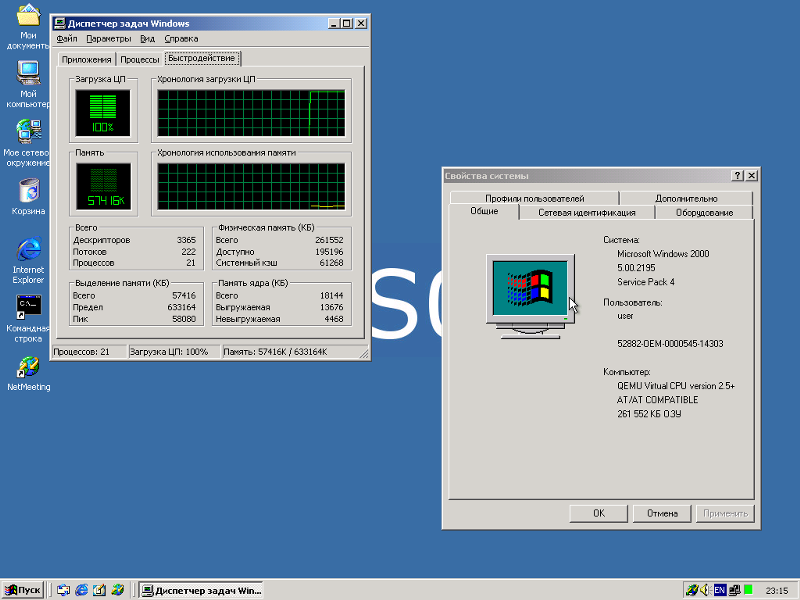Viewport: 800px width, 600px height.
Task: Click the CPU usage history graph
Action: pos(251,113)
